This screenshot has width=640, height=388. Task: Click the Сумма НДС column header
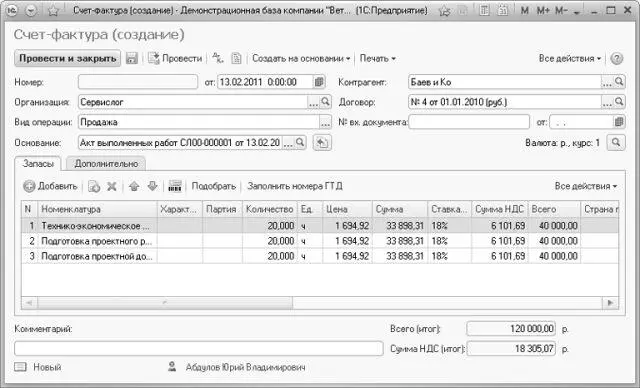pos(499,209)
